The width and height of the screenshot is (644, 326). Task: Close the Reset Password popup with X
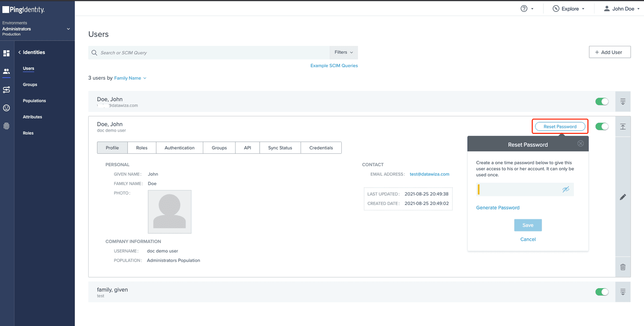click(x=580, y=144)
